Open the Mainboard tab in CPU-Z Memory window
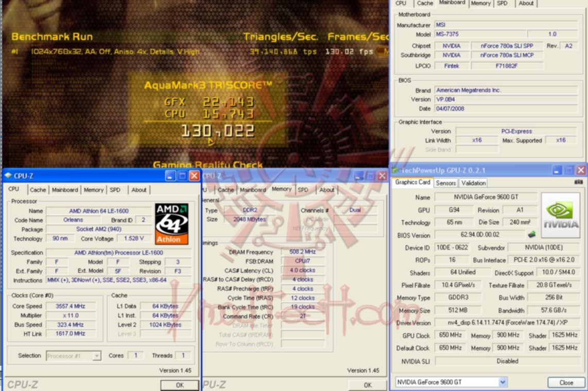This screenshot has width=588, height=391. 253,190
